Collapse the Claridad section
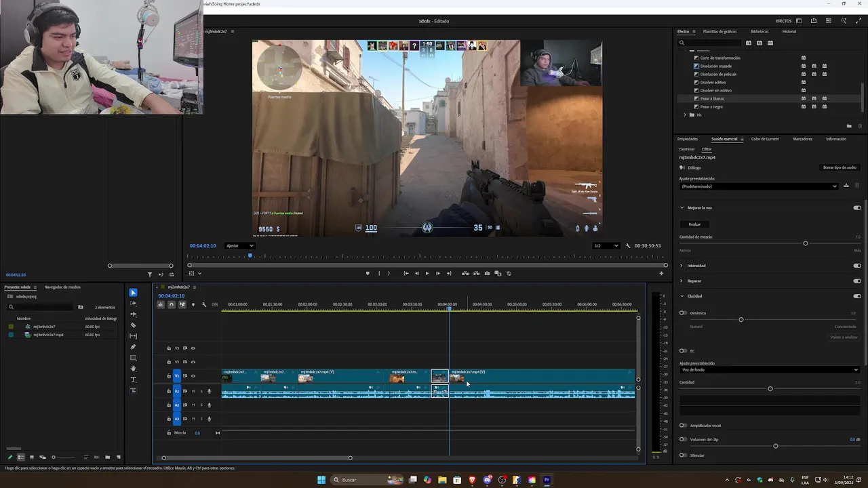 point(682,296)
